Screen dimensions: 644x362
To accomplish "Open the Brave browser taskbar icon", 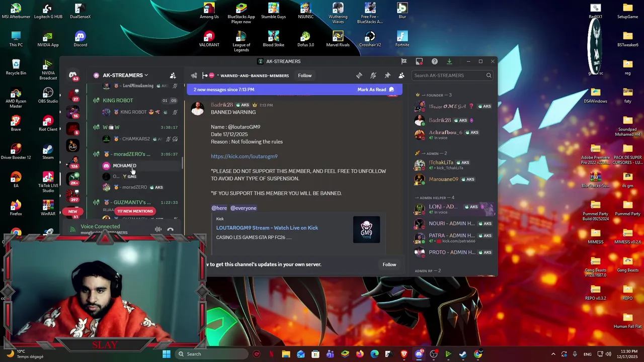I will click(404, 354).
